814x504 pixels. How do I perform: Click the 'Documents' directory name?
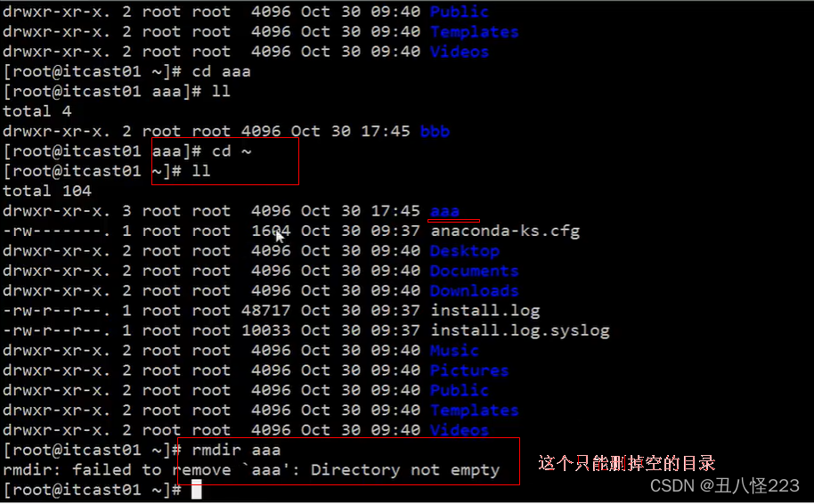[x=475, y=271]
